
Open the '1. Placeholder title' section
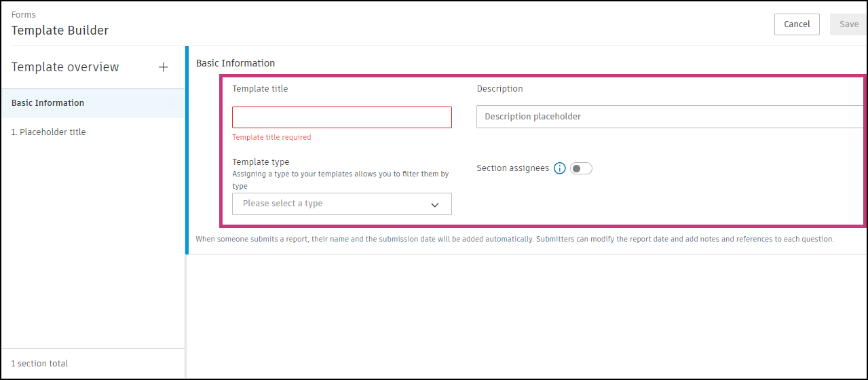pyautogui.click(x=48, y=132)
